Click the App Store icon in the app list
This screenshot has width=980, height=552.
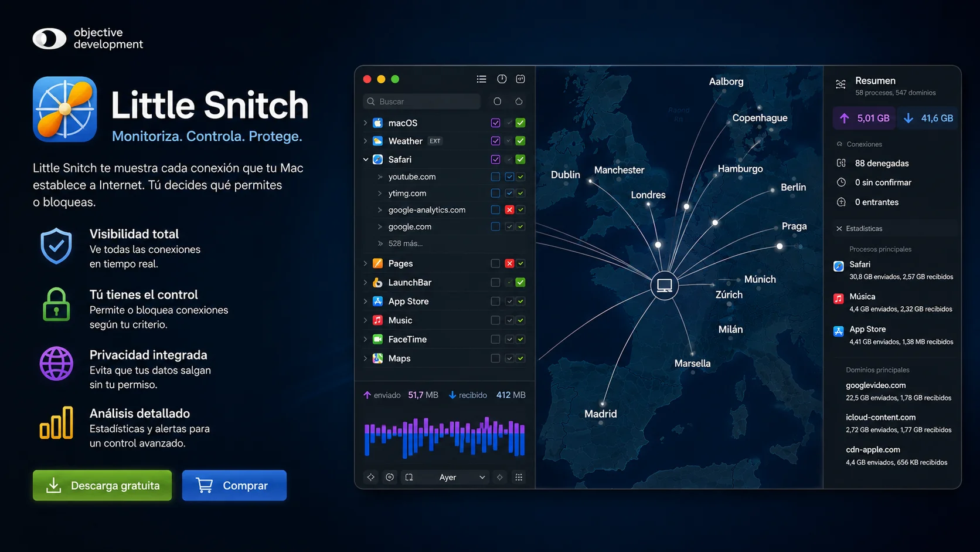pos(378,301)
